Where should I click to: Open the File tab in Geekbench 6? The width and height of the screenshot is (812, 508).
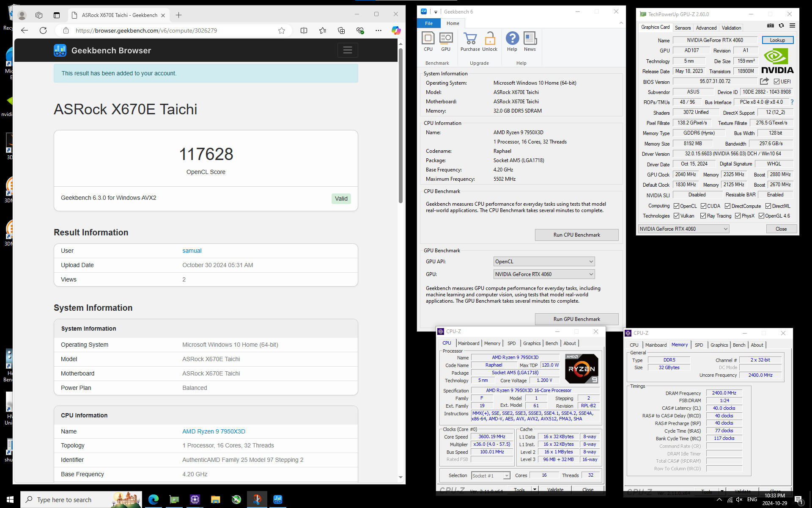[x=429, y=23]
